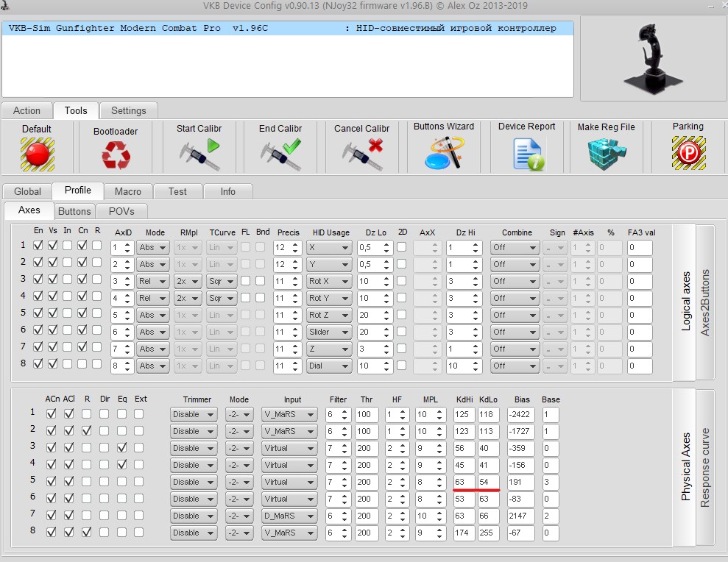
Task: Toggle 2D checkbox for logical axis 4
Action: pos(402,297)
